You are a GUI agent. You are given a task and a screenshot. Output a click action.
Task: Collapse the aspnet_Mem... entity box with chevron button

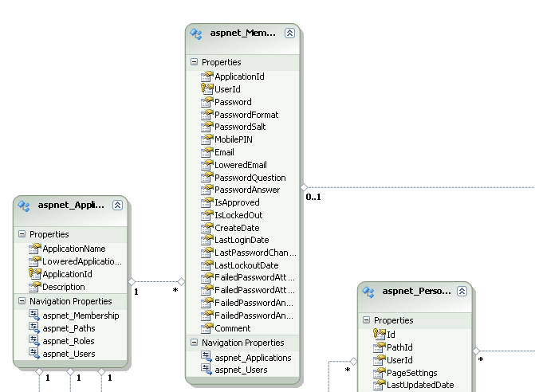click(289, 33)
